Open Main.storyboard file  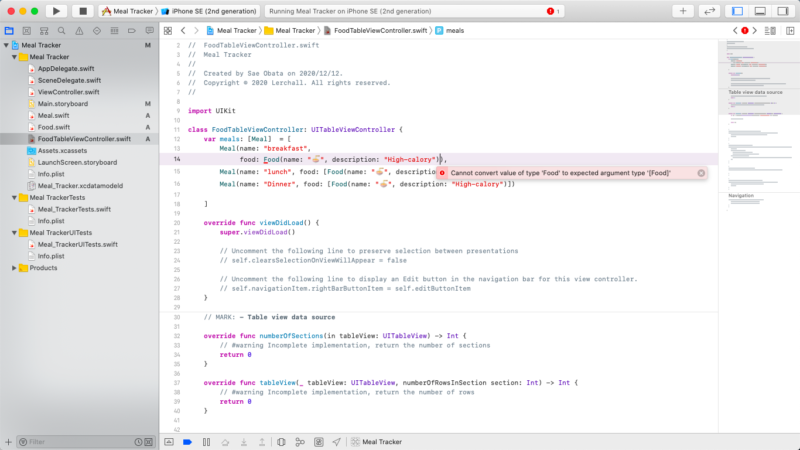pyautogui.click(x=62, y=104)
